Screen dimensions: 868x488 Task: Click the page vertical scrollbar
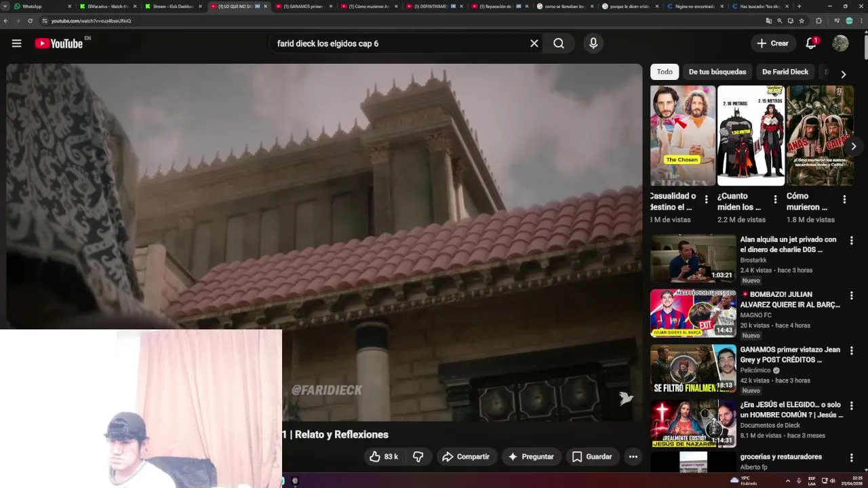point(865,47)
